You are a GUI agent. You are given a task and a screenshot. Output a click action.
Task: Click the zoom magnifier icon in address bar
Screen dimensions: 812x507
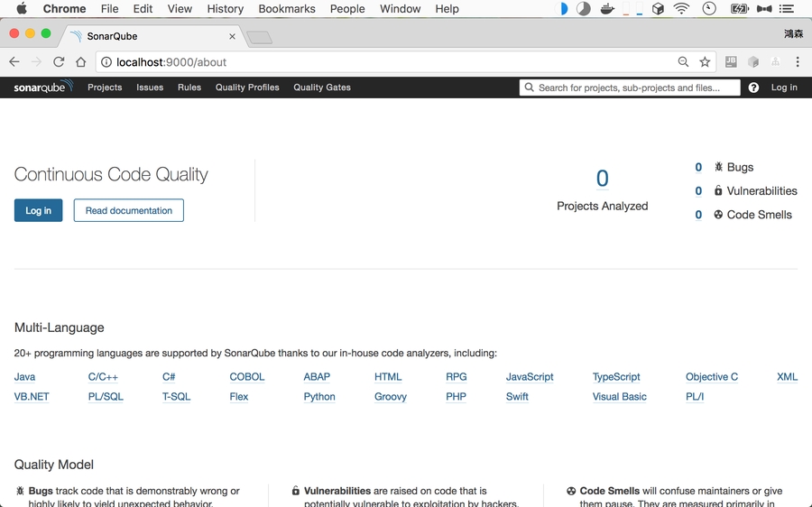(x=684, y=62)
